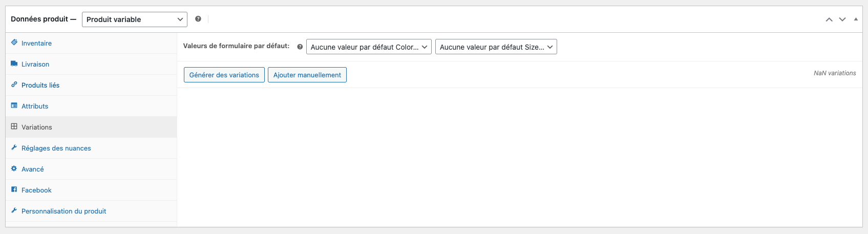Open the default Color value dropdown

[369, 47]
